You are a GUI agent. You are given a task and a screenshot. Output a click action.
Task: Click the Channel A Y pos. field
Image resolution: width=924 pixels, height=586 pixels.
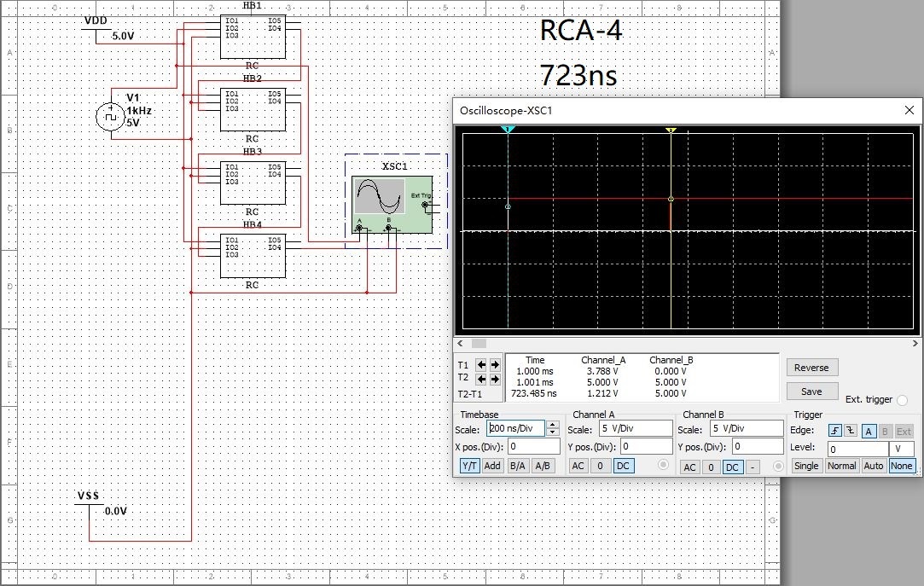pyautogui.click(x=647, y=446)
